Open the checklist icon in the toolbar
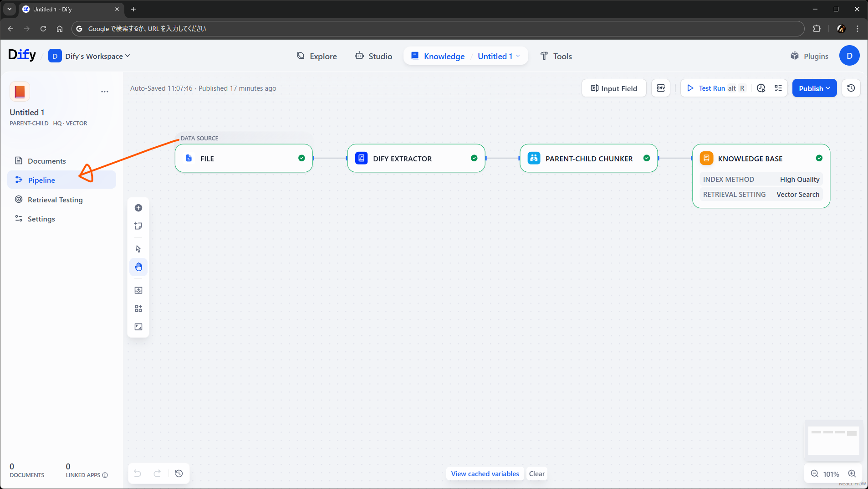Image resolution: width=868 pixels, height=489 pixels. [778, 88]
